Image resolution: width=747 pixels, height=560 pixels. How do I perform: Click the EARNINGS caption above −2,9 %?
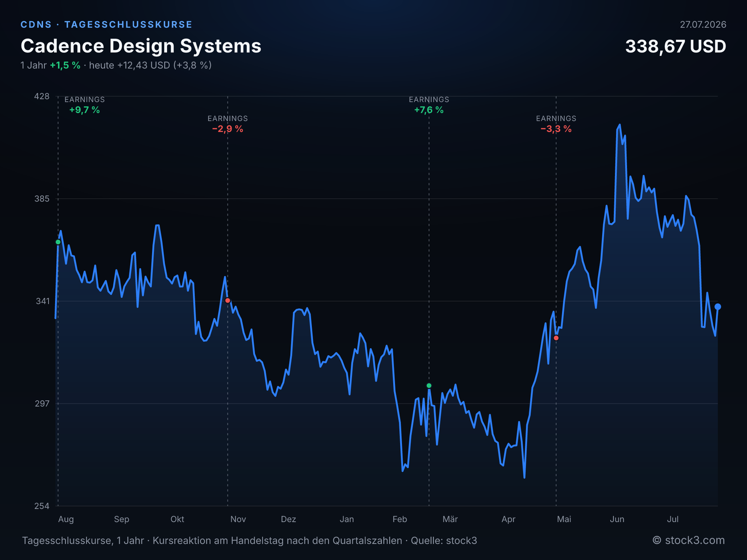pos(228,119)
